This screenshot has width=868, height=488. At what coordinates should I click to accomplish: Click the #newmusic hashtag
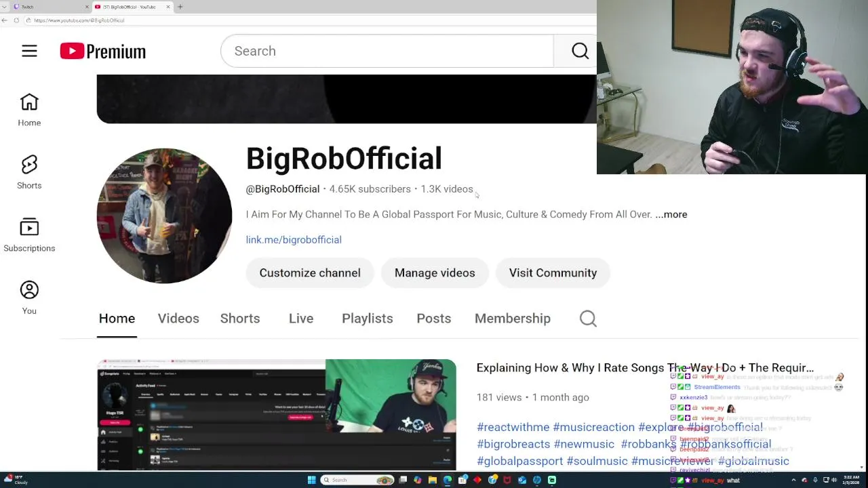coord(584,444)
